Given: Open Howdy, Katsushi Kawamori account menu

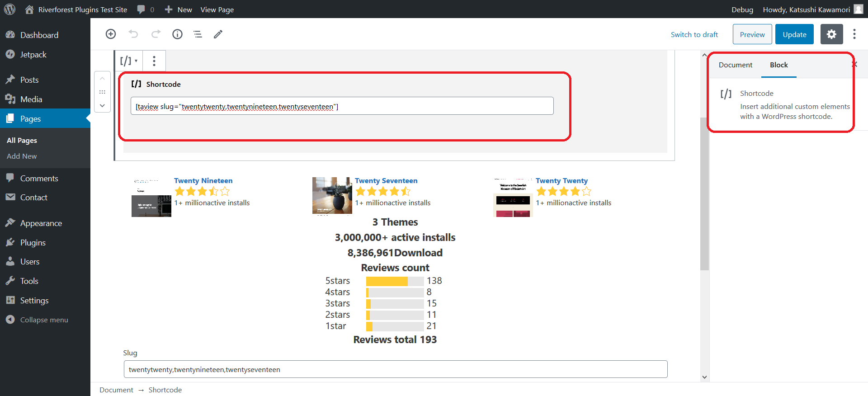Looking at the screenshot, I should pyautogui.click(x=807, y=9).
